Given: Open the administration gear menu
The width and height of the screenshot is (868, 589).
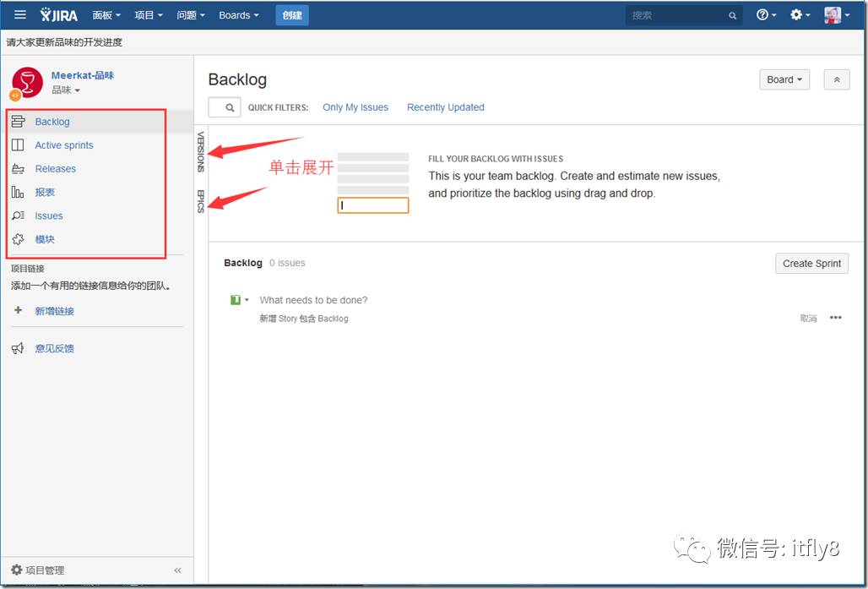Looking at the screenshot, I should [800, 15].
